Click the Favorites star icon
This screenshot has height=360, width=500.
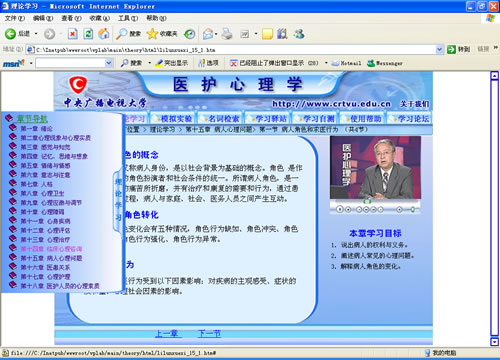pos(152,34)
